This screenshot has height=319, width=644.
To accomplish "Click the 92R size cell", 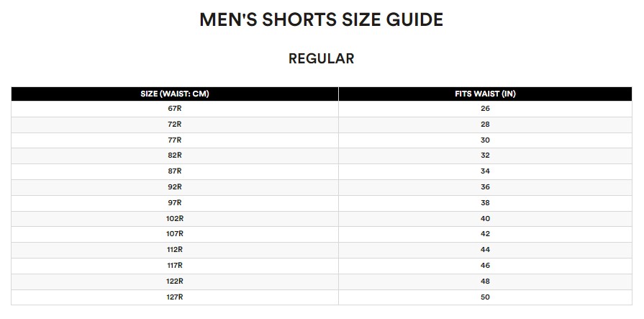I will pos(175,187).
